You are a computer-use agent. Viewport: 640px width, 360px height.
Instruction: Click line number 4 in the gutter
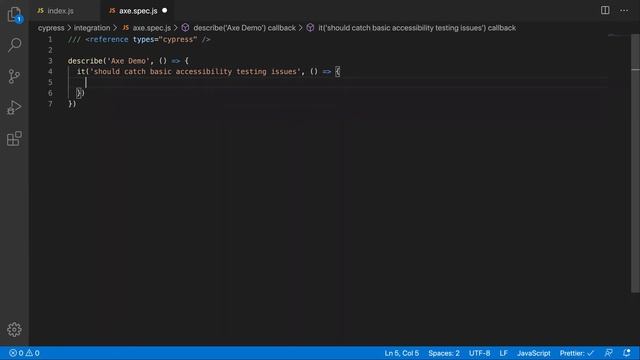[50, 71]
